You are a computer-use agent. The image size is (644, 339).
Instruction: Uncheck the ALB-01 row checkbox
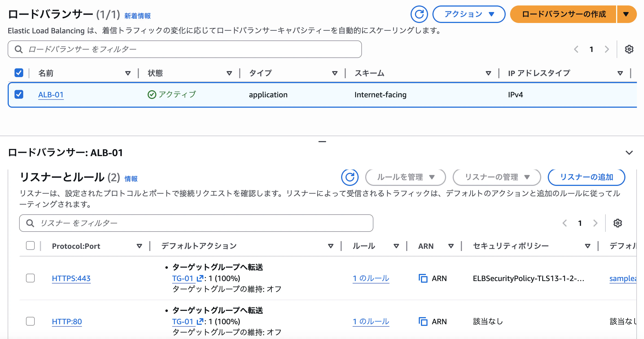[19, 94]
